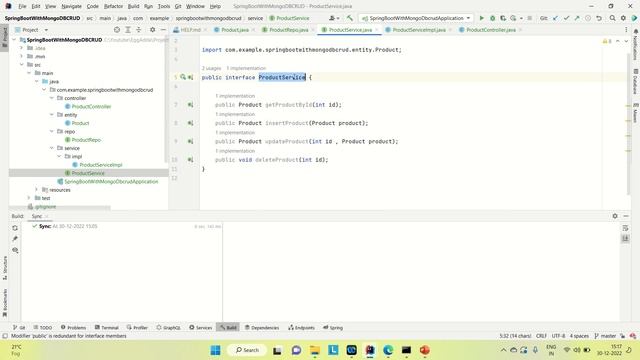
Task: Open the Refactor menu
Action: pos(113,6)
